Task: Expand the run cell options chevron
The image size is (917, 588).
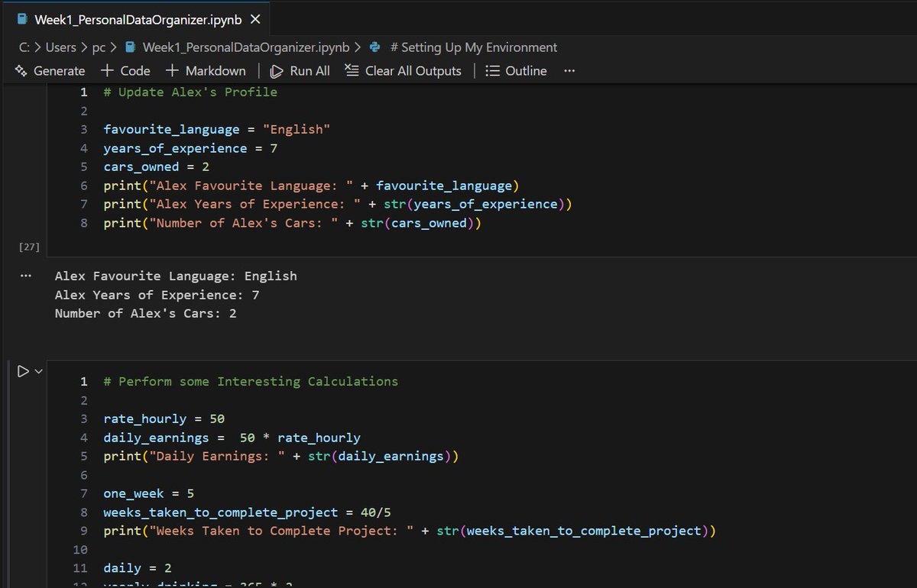Action: click(x=38, y=371)
